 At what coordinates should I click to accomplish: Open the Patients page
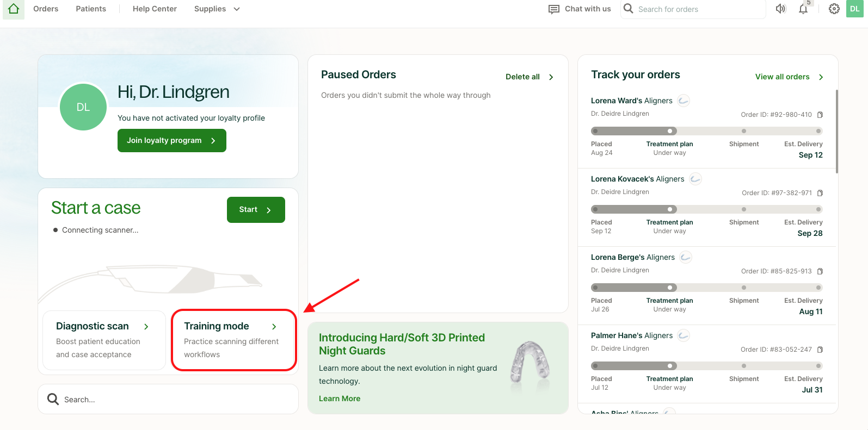pos(91,9)
